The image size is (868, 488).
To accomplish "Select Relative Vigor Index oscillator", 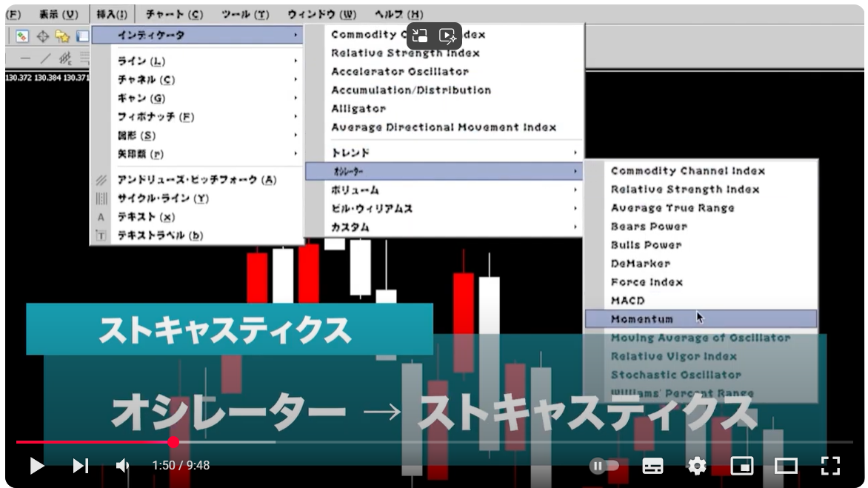I will click(674, 356).
